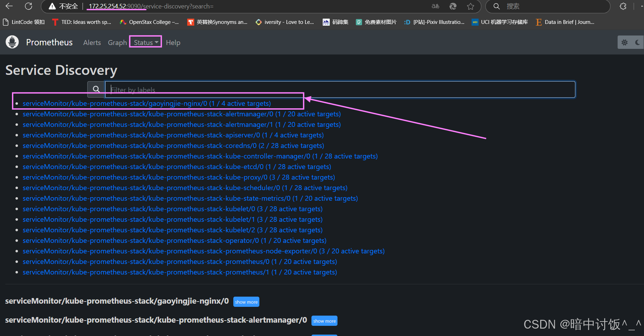Reload the page with refresh icon
644x336 pixels.
(x=29, y=6)
